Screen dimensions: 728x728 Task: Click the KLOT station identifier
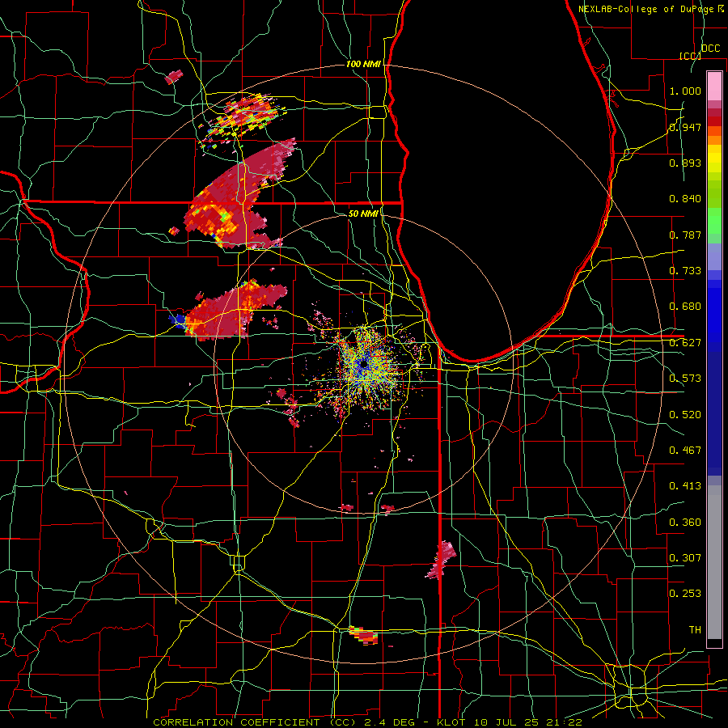coord(451,722)
